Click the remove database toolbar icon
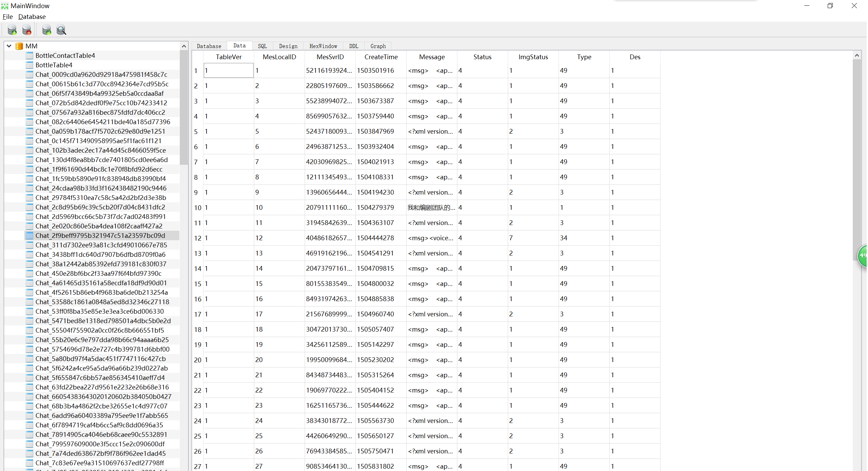This screenshot has width=868, height=471. click(x=27, y=30)
